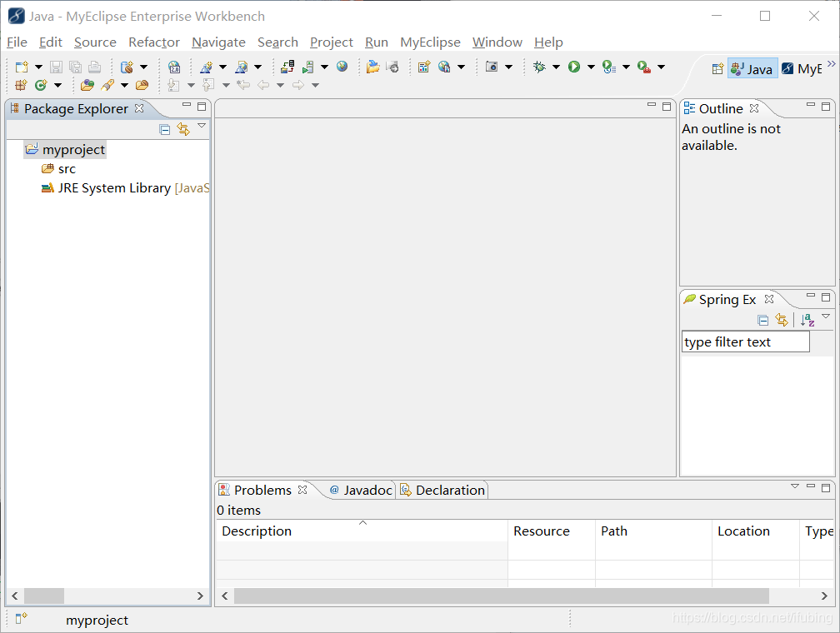Switch to the Javadoc tab
Viewport: 840px width, 633px height.
(x=361, y=490)
